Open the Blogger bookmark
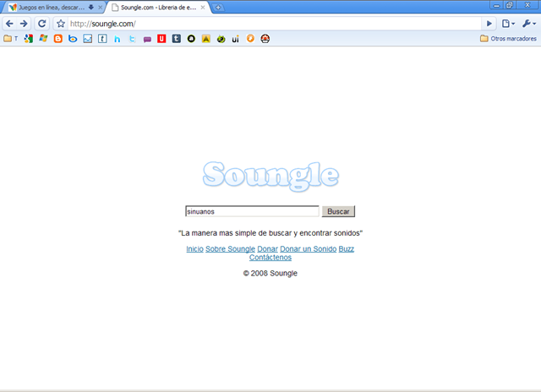541x392 pixels. tap(58, 39)
